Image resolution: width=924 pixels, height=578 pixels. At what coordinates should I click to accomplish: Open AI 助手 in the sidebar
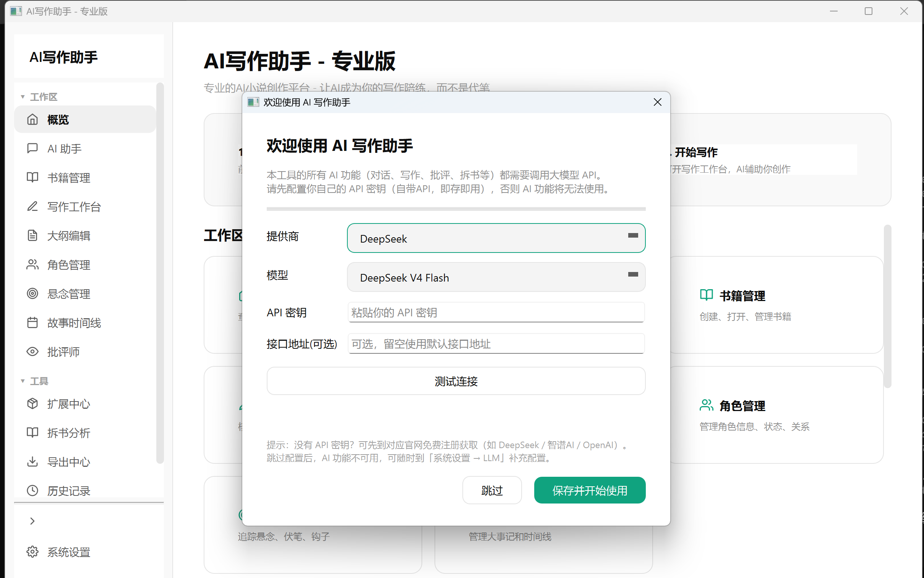pos(85,148)
